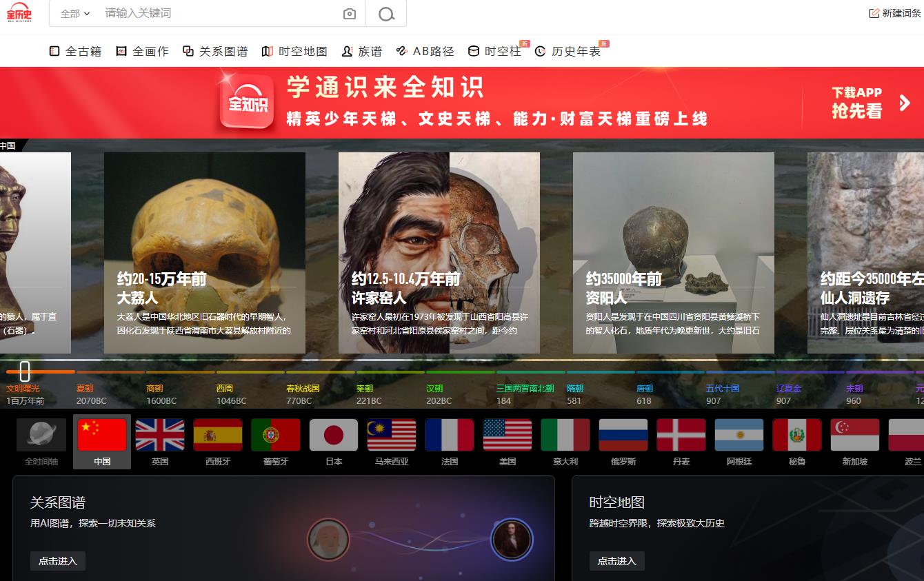Click the magnifier search button
Screen dimensions: 924x581
tap(386, 14)
